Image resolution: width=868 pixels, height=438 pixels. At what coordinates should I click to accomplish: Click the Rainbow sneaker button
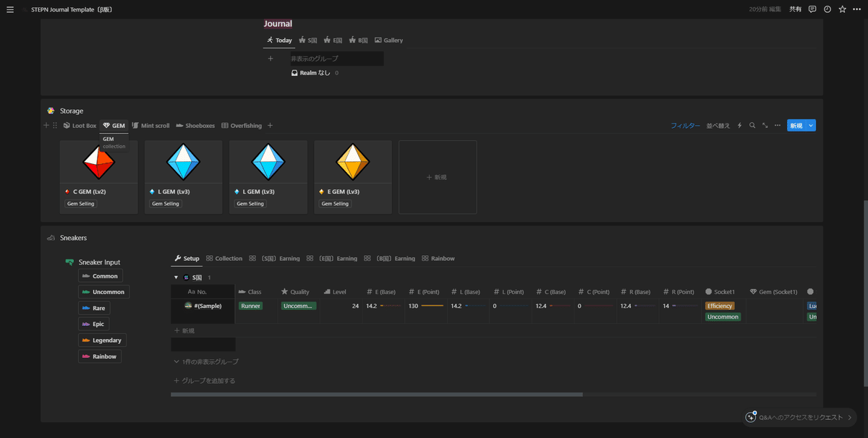(x=100, y=356)
